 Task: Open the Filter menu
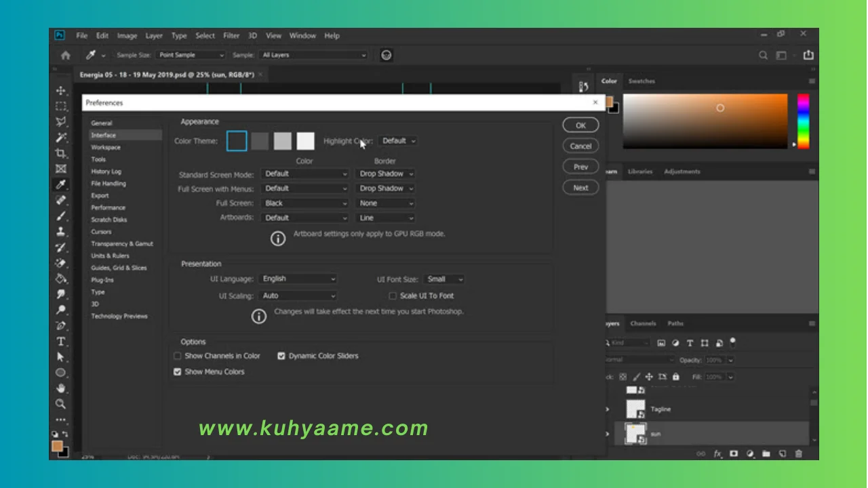click(x=231, y=36)
